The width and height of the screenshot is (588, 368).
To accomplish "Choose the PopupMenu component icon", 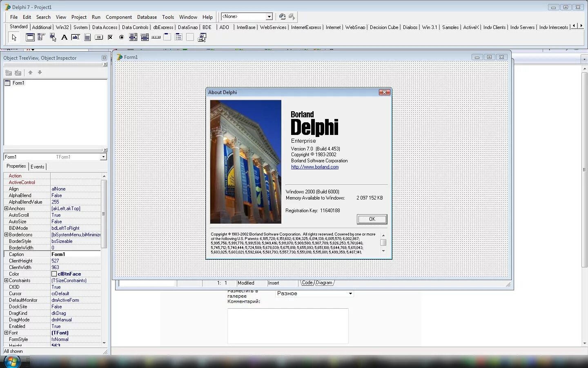I will [53, 37].
